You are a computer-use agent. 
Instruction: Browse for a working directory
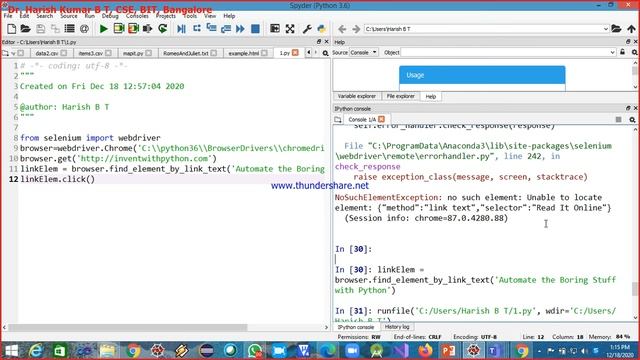pyautogui.click(x=616, y=29)
